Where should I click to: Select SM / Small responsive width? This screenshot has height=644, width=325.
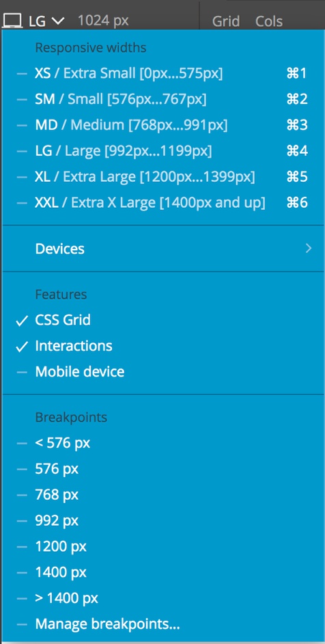click(x=162, y=99)
